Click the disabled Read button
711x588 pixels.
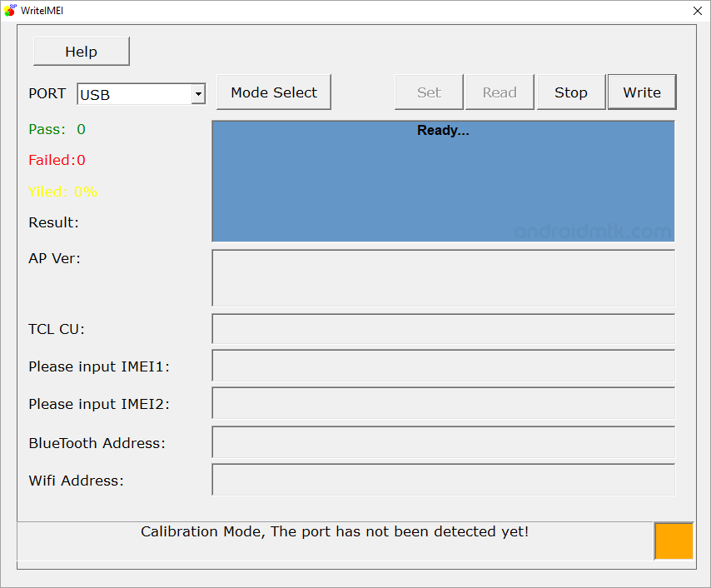[500, 92]
